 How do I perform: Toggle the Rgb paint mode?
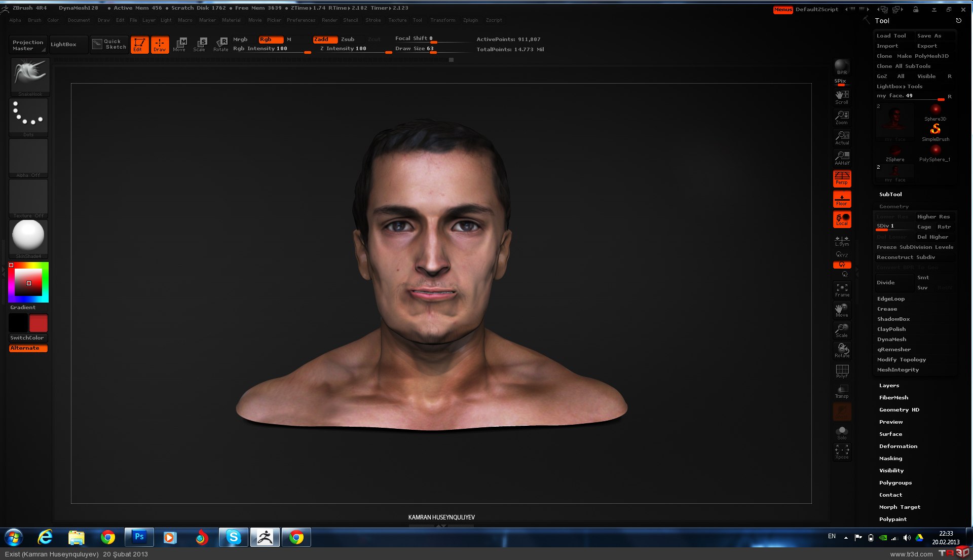click(271, 40)
